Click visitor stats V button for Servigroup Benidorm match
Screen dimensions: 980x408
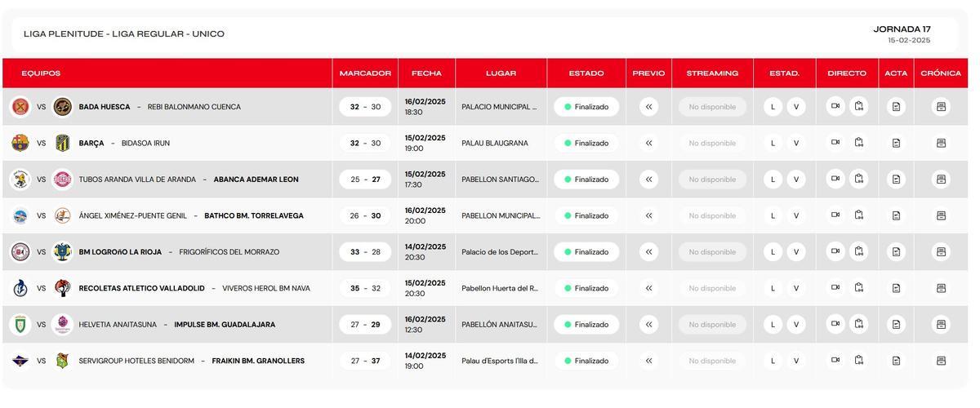(796, 361)
